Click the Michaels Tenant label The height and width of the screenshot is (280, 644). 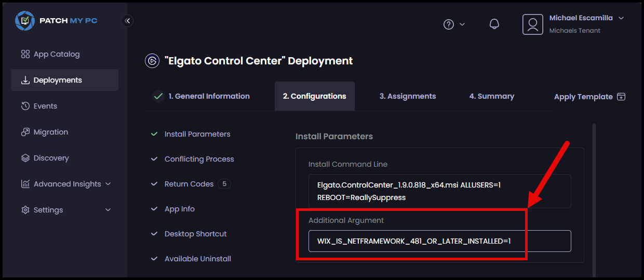click(575, 31)
